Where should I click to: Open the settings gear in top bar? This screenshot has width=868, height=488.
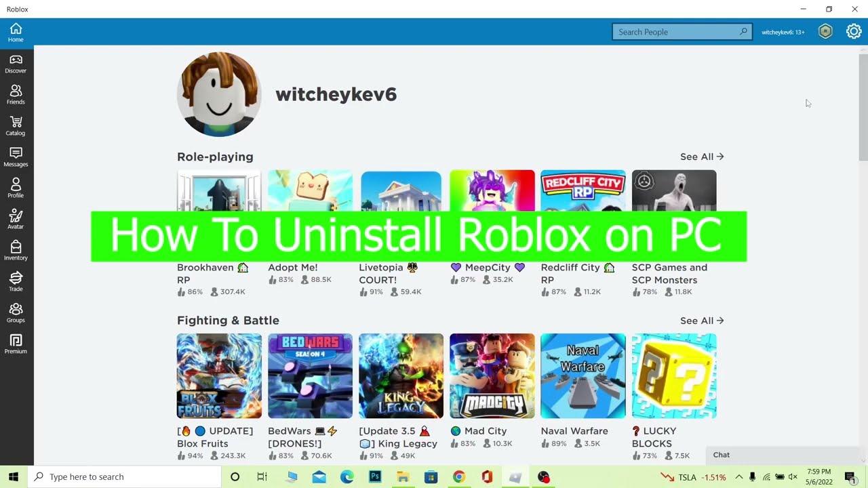(854, 32)
